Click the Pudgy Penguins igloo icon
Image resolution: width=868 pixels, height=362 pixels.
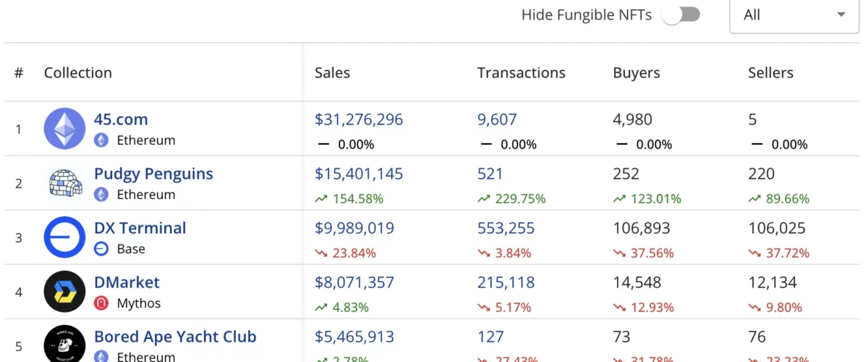(x=64, y=183)
